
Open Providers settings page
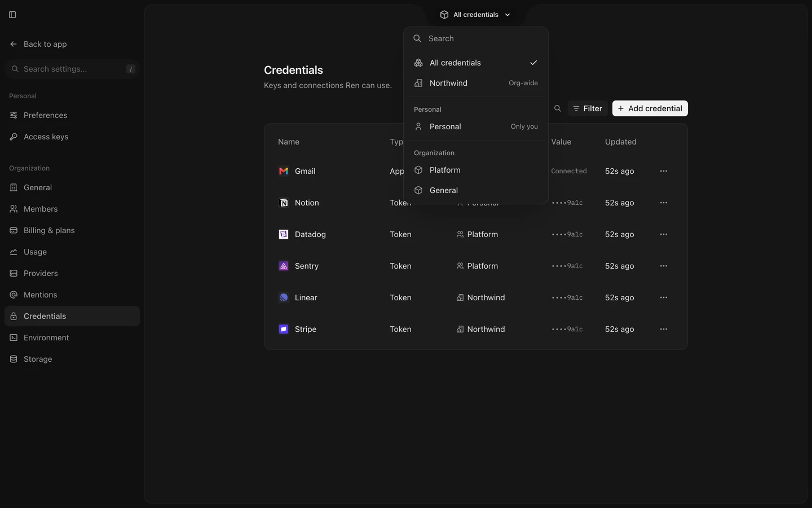coord(72,273)
